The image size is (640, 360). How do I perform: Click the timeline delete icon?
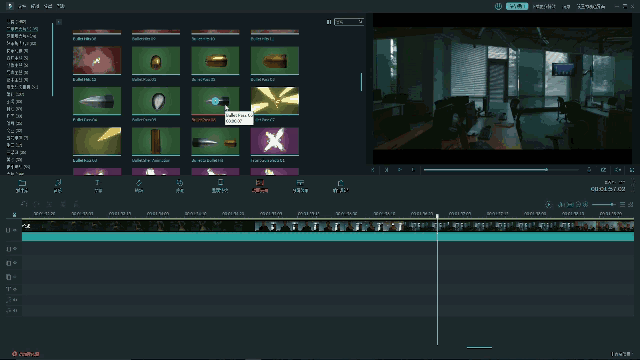coord(76,204)
